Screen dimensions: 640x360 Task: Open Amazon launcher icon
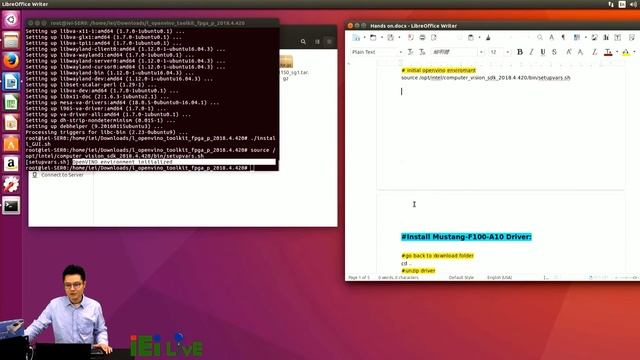11,164
